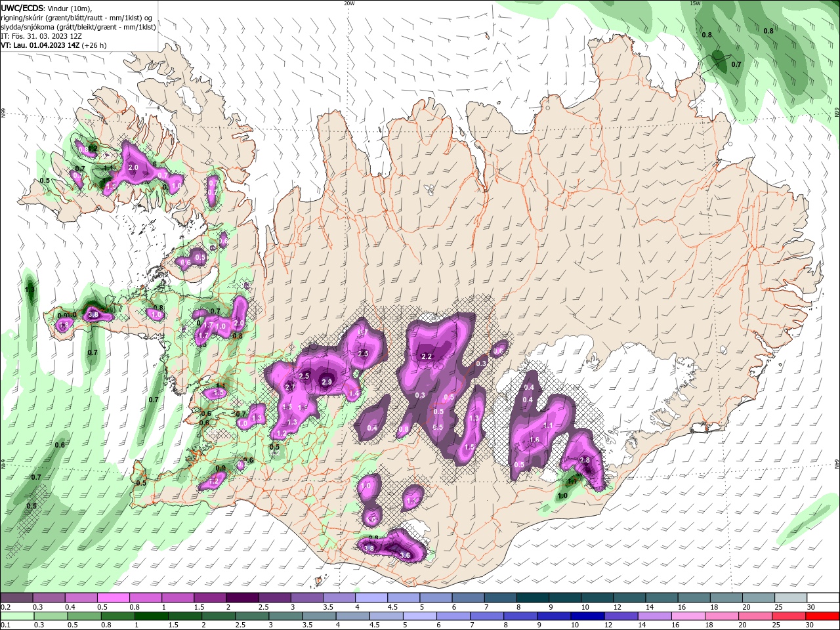The image size is (840, 630).
Task: Select the 'IT: Fös. 31. 03. 2023 12Z' line
Action: [41, 36]
